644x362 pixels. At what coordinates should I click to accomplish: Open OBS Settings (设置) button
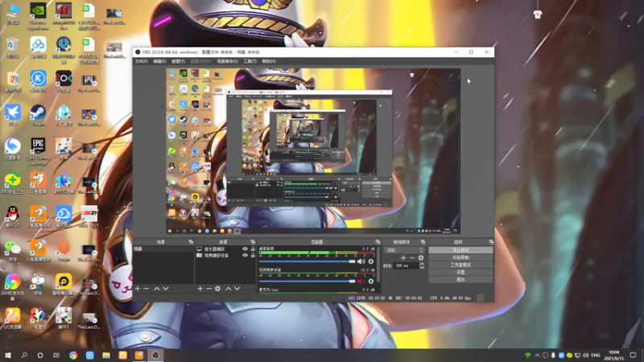460,272
